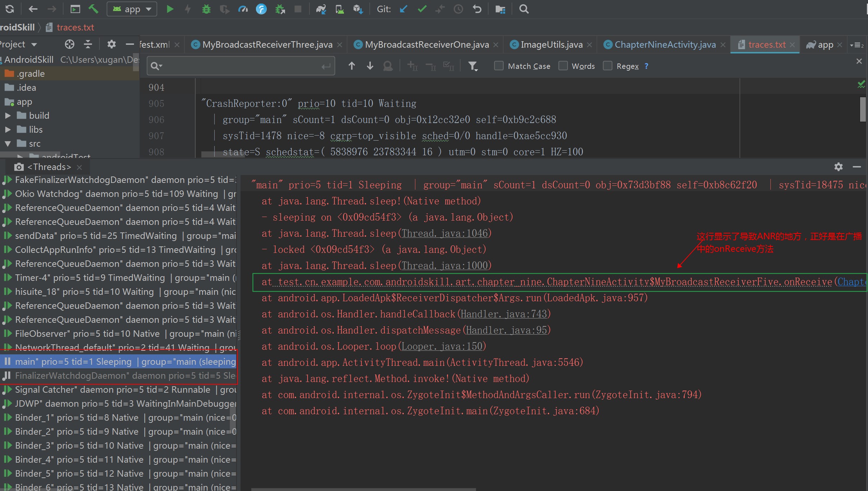Click the find filter funnel icon
This screenshot has width=868, height=491.
[473, 66]
